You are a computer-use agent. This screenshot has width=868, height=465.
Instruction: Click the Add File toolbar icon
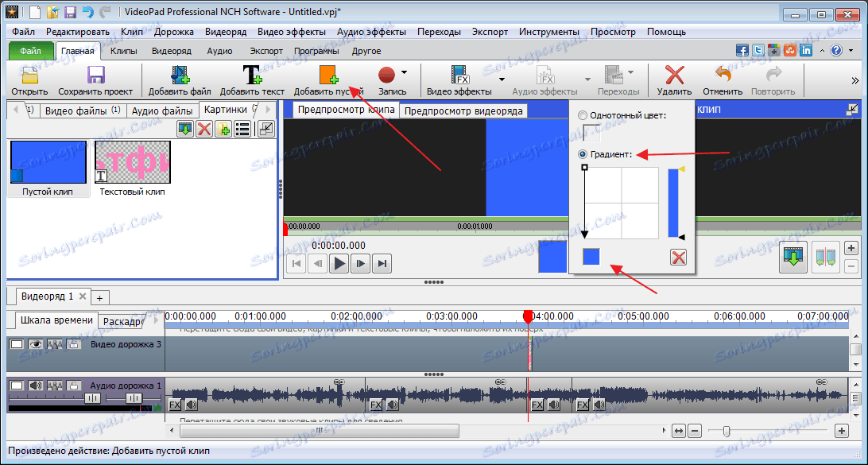(x=179, y=75)
